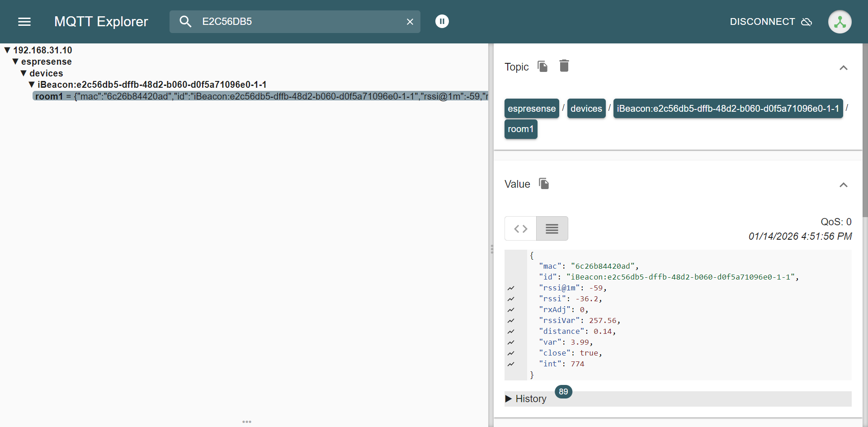Viewport: 868px width, 427px height.
Task: Clear the search field text
Action: 410,22
